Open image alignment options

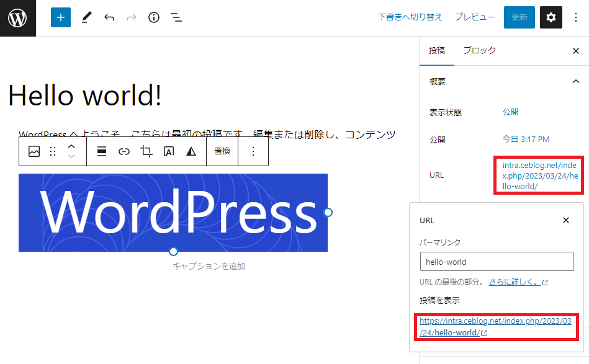101,151
